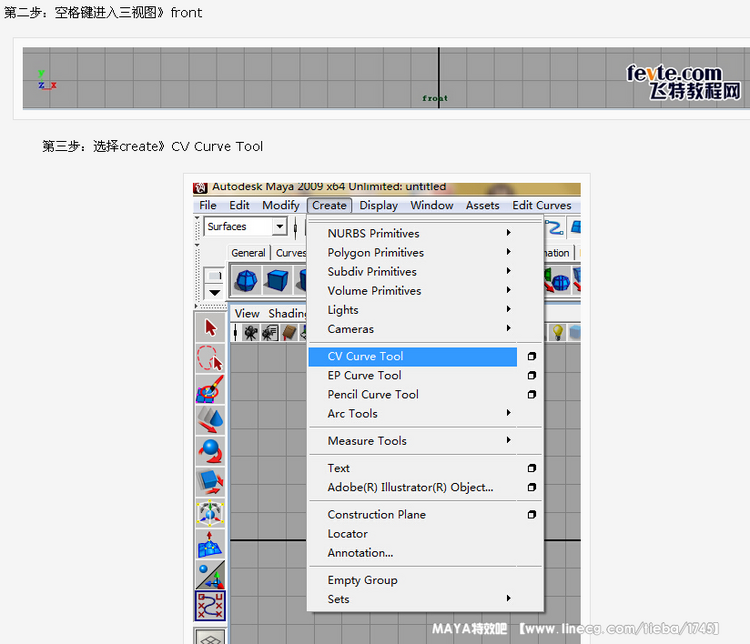
Task: Click the sphere shelf icon at right
Action: 558,280
